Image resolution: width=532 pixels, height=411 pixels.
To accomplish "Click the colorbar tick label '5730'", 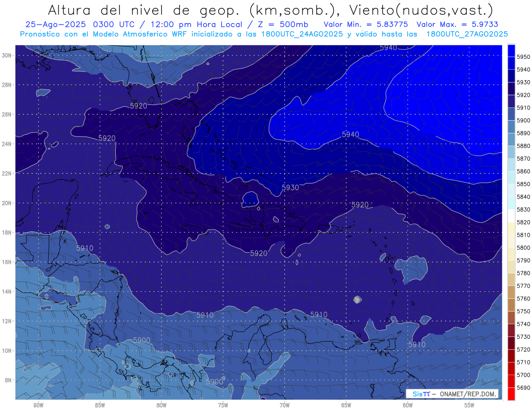I will (524, 337).
